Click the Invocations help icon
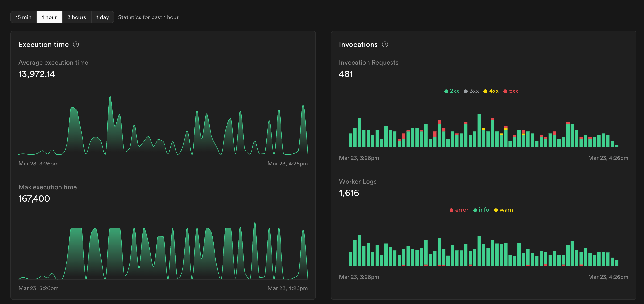644x304 pixels. click(385, 45)
